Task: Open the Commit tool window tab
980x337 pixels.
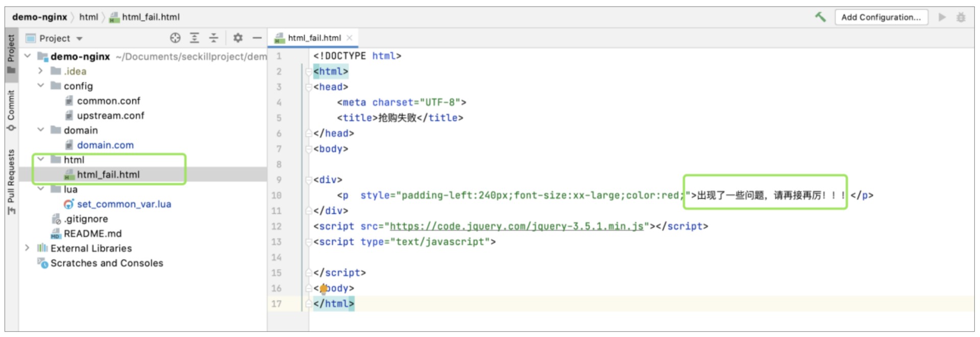Action: [11, 110]
